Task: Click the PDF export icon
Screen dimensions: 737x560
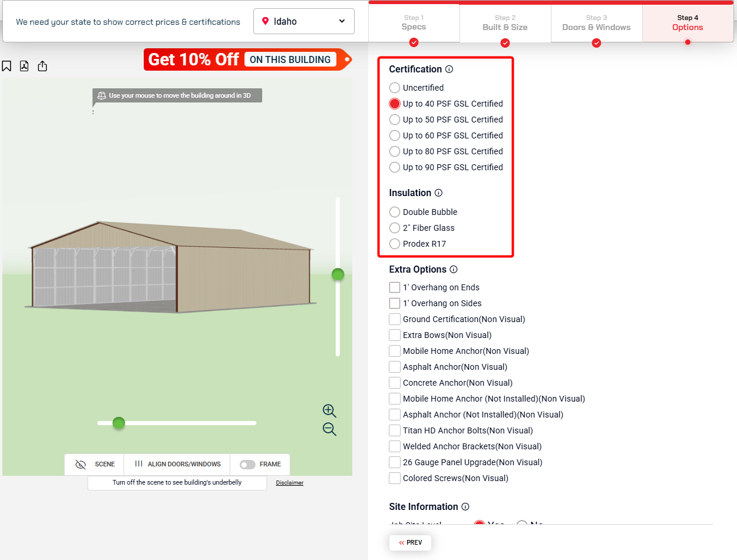Action: (x=24, y=66)
